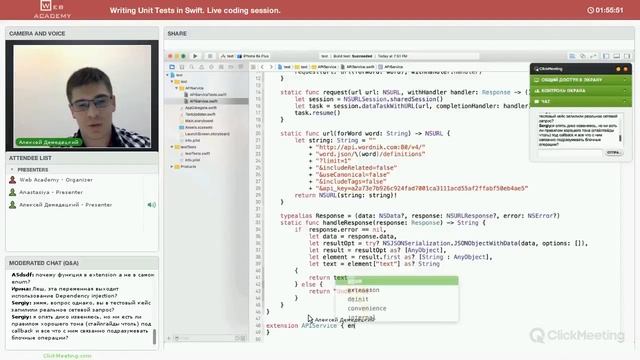This screenshot has width=640, height=360.
Task: Open the Symbol navigator icon
Action: tap(182, 67)
